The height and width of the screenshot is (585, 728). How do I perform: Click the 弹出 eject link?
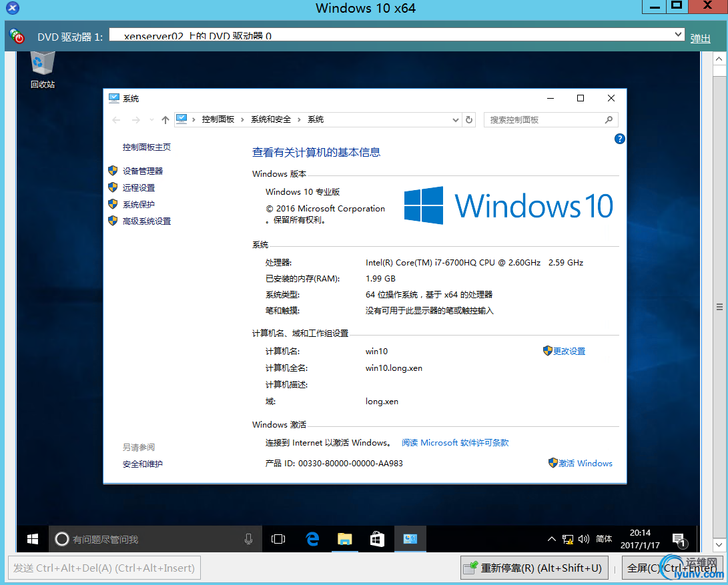pyautogui.click(x=700, y=38)
